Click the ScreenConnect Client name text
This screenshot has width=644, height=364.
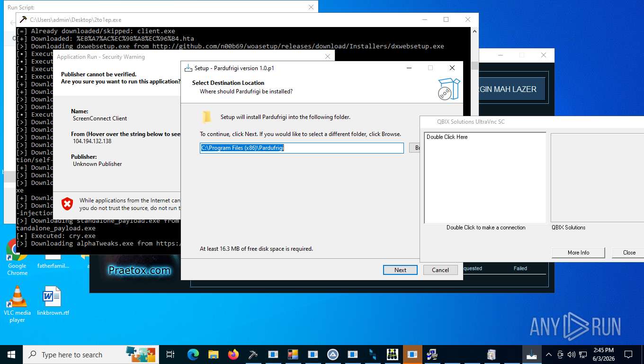100,118
